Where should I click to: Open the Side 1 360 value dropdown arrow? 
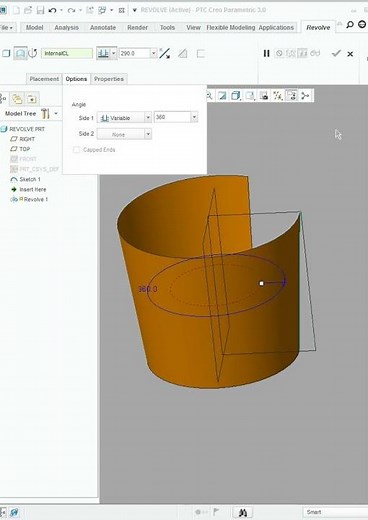(194, 117)
